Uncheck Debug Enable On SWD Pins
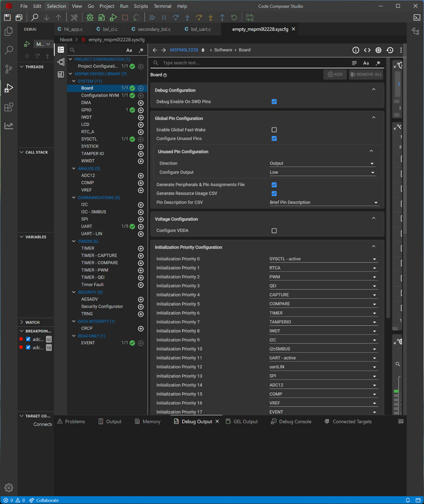This screenshot has width=424, height=504. coord(274,102)
